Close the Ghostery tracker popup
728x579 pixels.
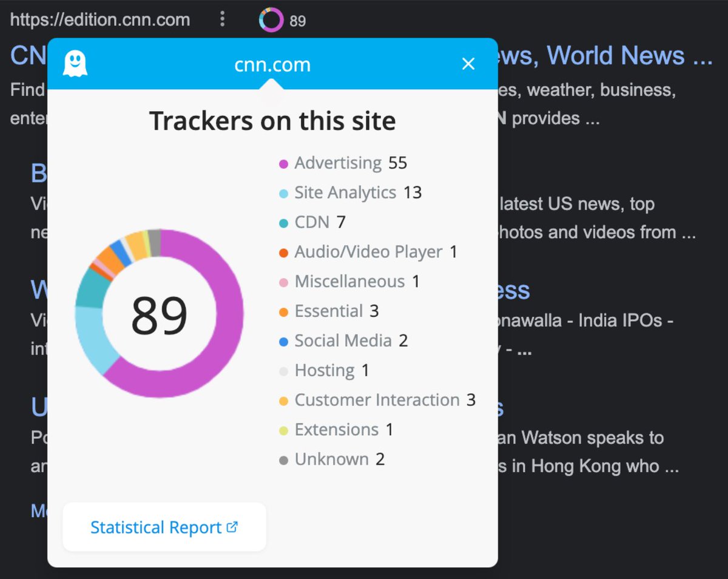coord(468,64)
